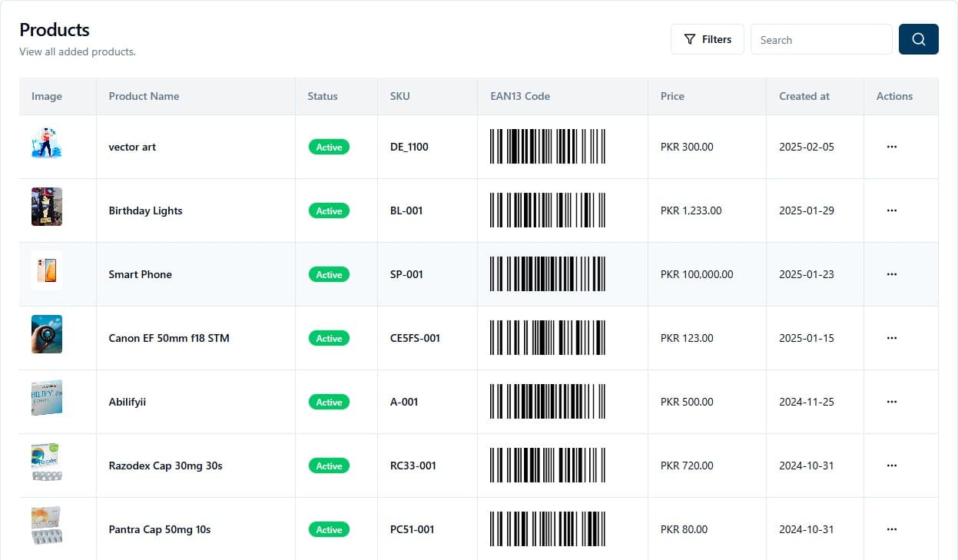Viewport: 958px width, 560px height.
Task: Click the Smart Phone product image
Action: pos(47,271)
